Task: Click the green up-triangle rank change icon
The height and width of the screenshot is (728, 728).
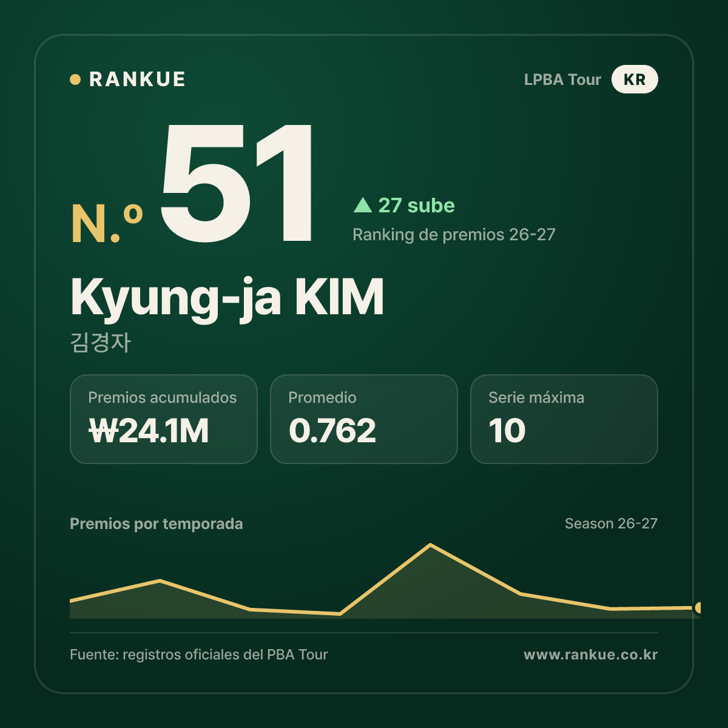Action: click(363, 205)
